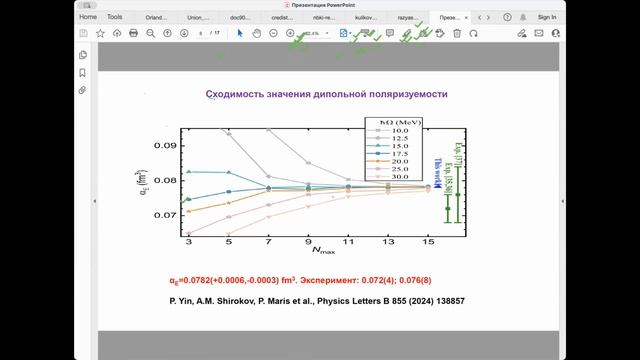This screenshot has width=640, height=360.
Task: Click the Sign In button
Action: point(547,17)
